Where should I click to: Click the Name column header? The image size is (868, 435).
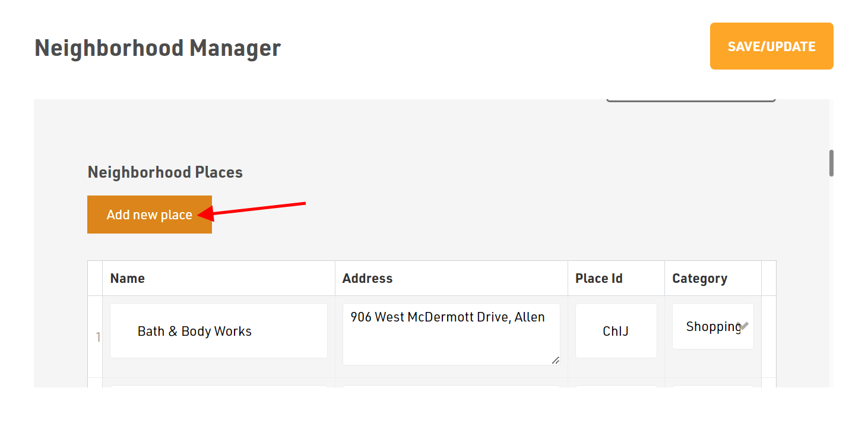point(218,278)
